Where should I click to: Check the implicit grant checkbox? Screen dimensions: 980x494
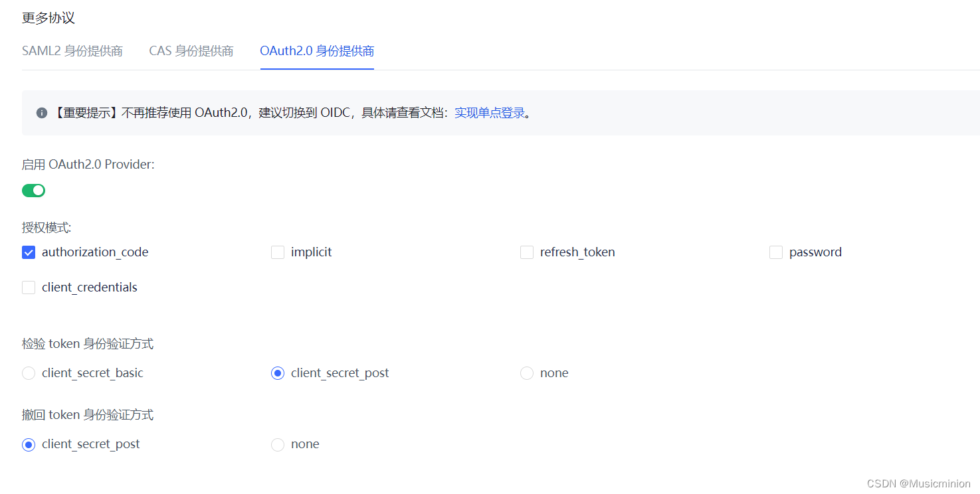[277, 252]
